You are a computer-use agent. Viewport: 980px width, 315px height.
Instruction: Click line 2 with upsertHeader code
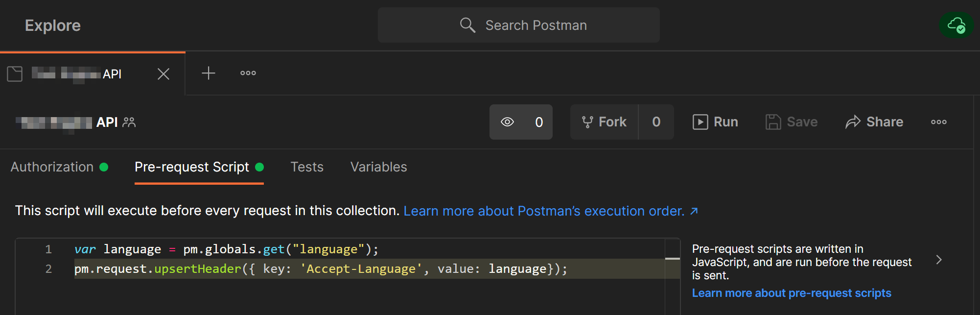point(321,269)
